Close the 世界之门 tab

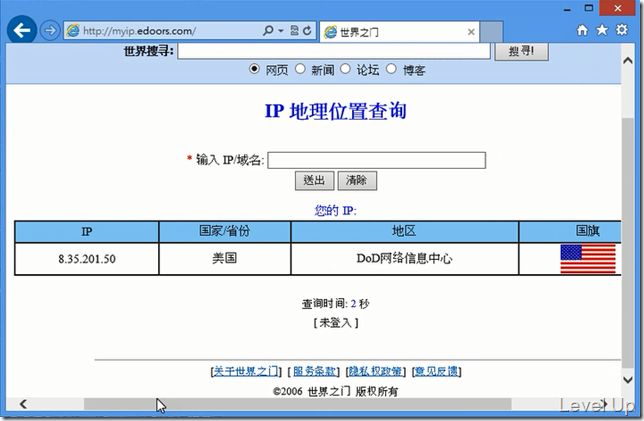[471, 32]
